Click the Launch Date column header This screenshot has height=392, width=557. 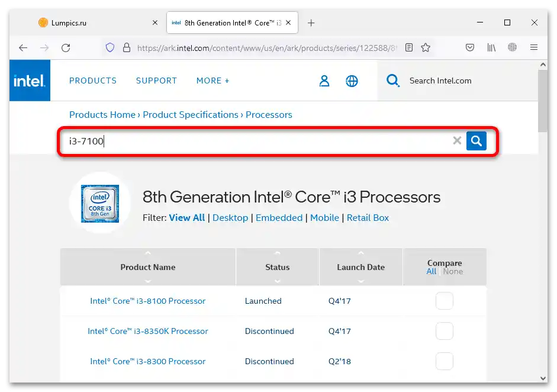click(361, 267)
